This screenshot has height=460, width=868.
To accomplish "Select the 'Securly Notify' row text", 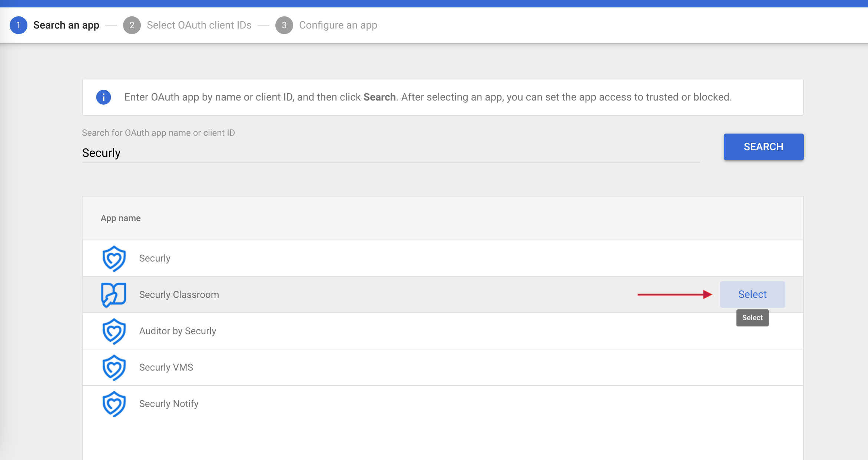I will point(169,404).
